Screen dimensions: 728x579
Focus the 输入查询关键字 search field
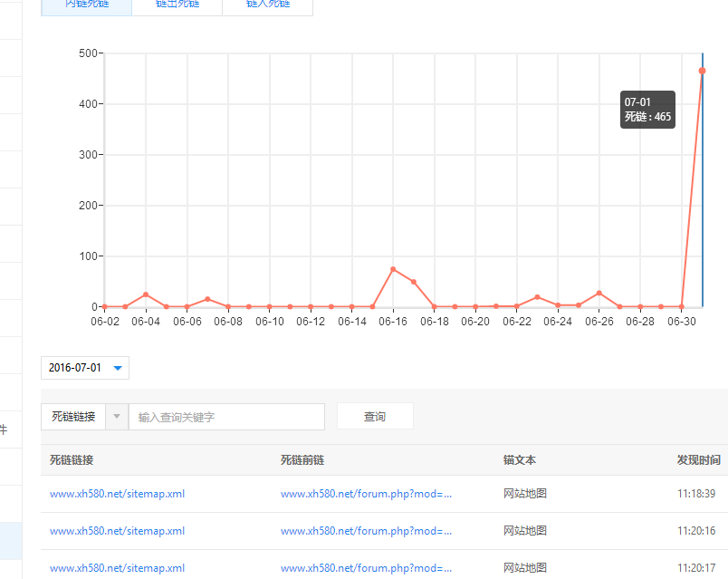[226, 417]
